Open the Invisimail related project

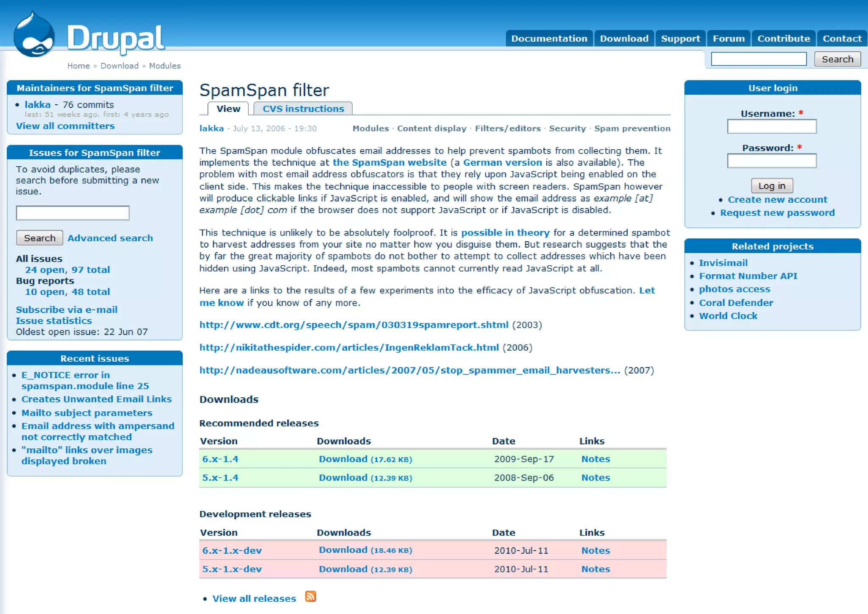pos(723,263)
